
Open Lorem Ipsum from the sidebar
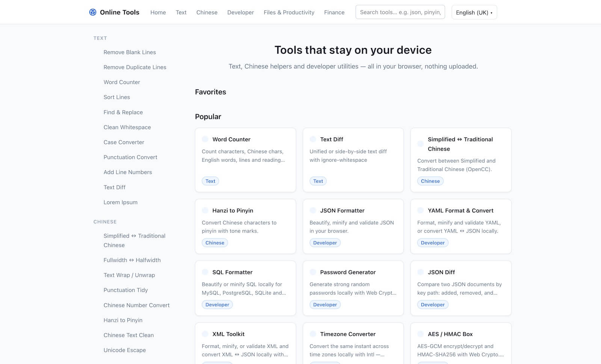[121, 202]
